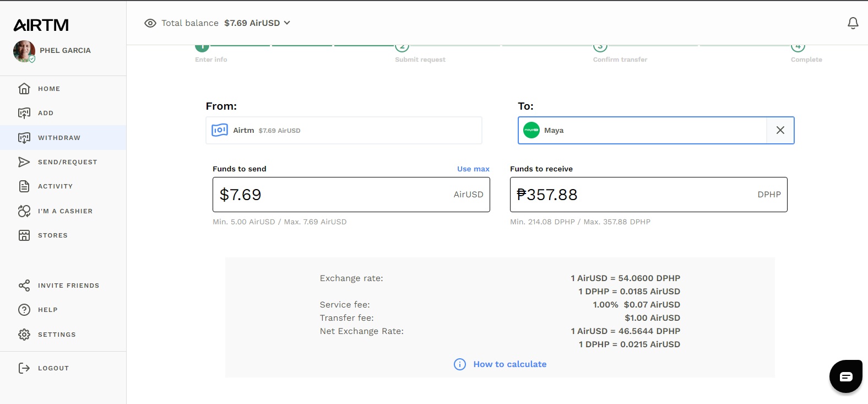Click step 1 Enter info indicator
This screenshot has height=404, width=868.
(x=202, y=48)
